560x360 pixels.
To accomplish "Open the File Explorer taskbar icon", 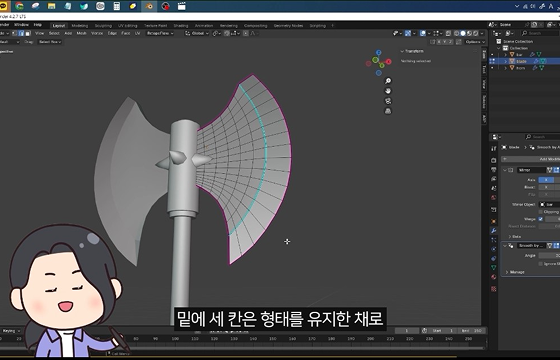I will (51, 6).
